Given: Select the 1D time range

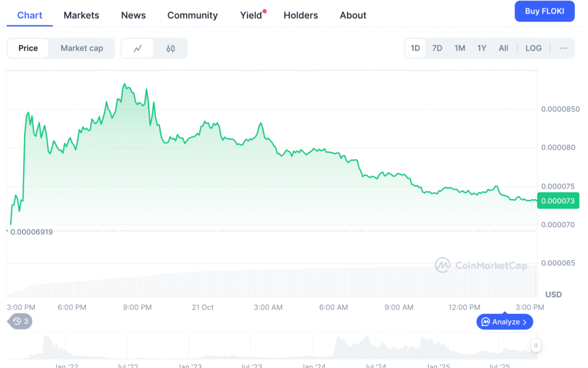Looking at the screenshot, I should 415,48.
